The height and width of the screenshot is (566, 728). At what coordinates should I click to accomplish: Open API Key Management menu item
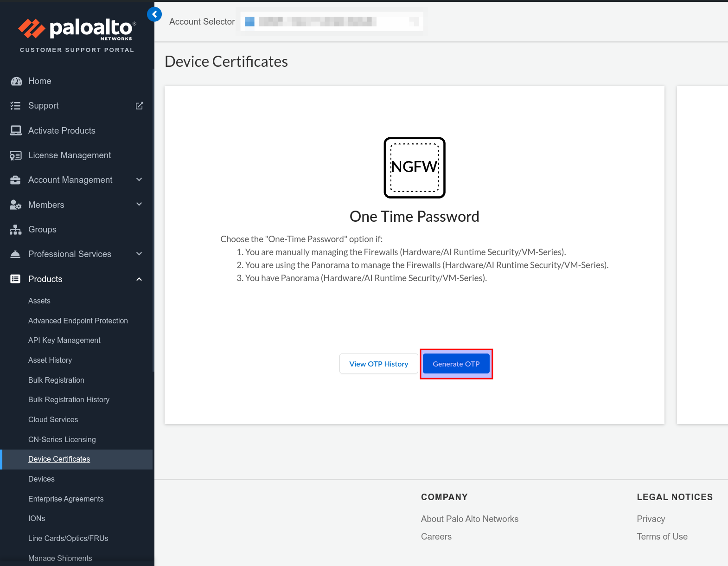(x=64, y=340)
